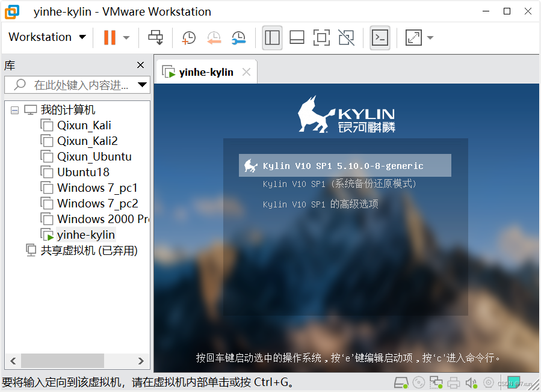The width and height of the screenshot is (541, 392).
Task: Close the yinhe-kylin tab
Action: pyautogui.click(x=246, y=72)
